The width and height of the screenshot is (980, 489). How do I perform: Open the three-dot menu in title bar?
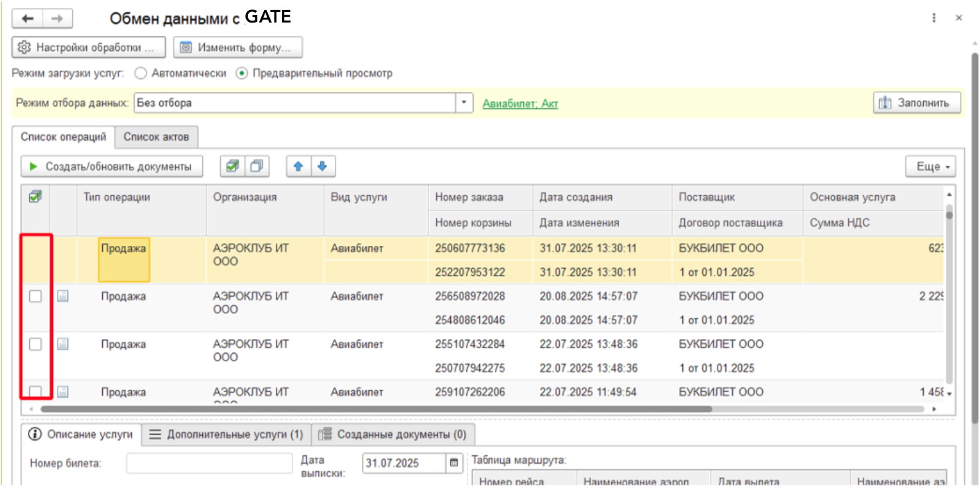[934, 18]
